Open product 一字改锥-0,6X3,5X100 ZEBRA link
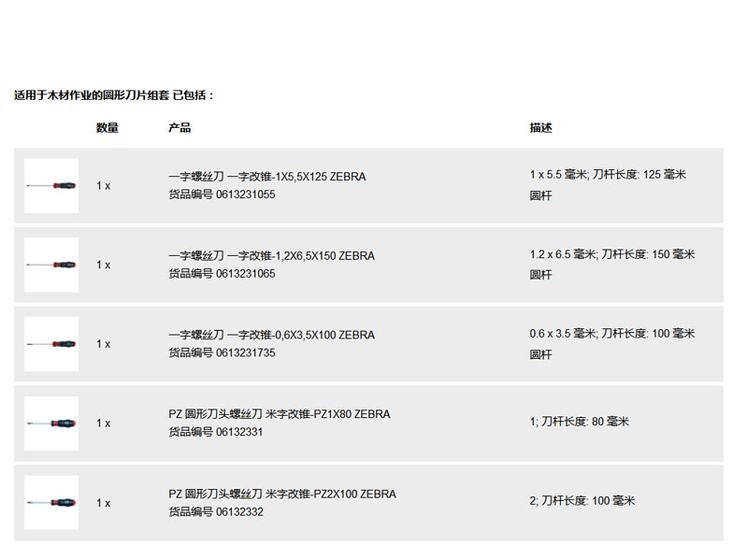 click(x=271, y=336)
